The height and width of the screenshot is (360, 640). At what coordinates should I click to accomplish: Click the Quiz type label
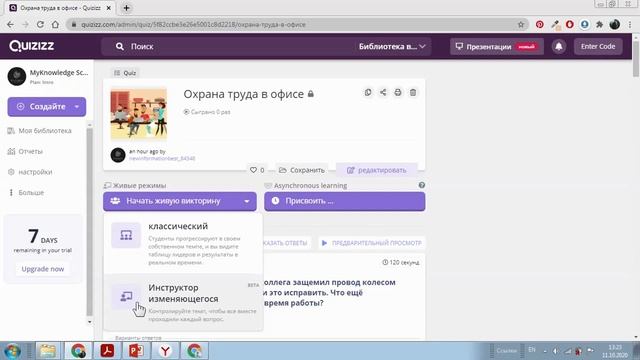pos(125,73)
